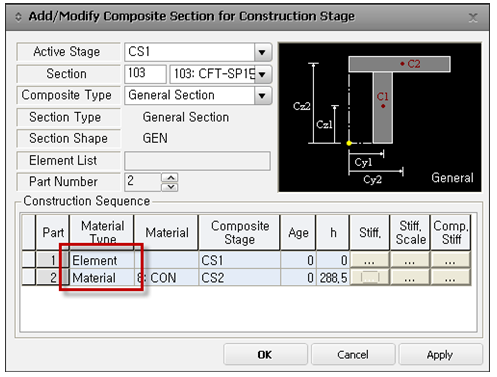Click the Element List input field
Viewport: 497px width, 377px height.
(x=197, y=161)
